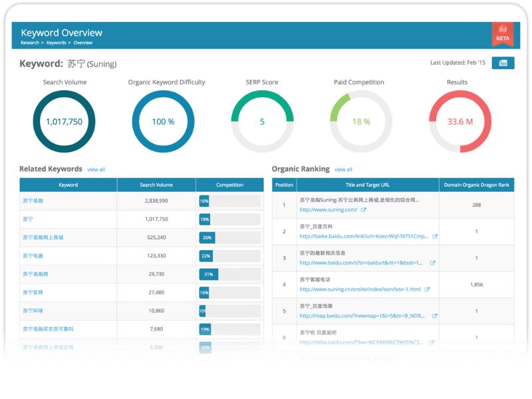
Task: Open the map.baidu.com result URL
Action: (362, 315)
